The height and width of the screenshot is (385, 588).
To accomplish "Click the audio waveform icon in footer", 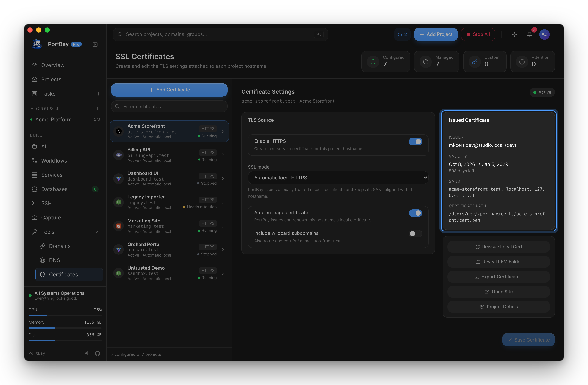I will coord(88,353).
